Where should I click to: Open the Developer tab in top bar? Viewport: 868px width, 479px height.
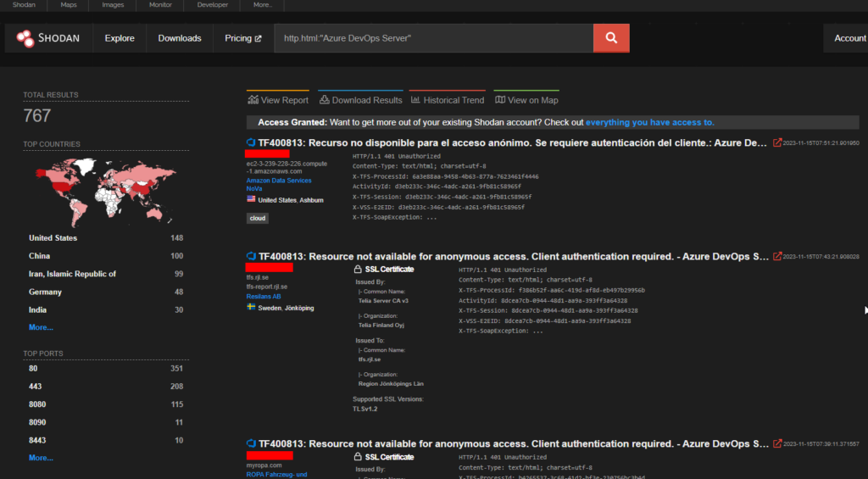213,4
